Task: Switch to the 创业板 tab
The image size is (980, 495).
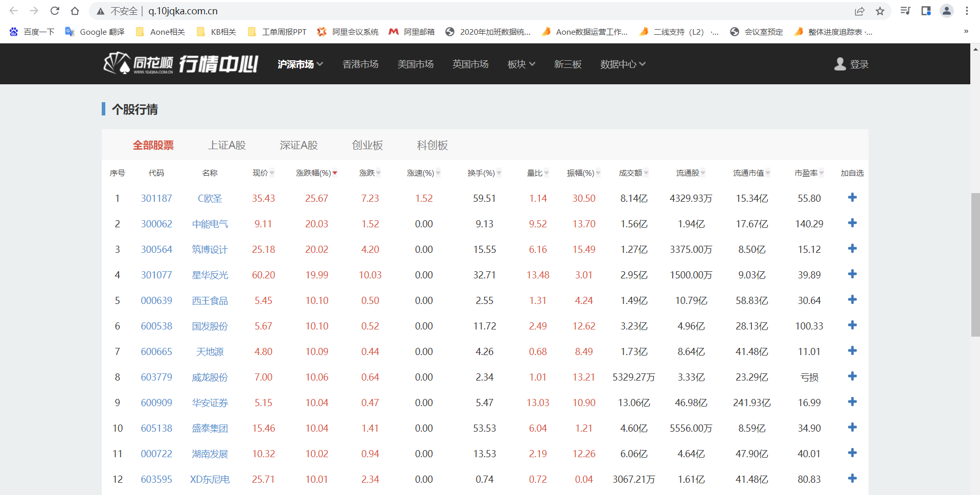Action: (x=368, y=145)
